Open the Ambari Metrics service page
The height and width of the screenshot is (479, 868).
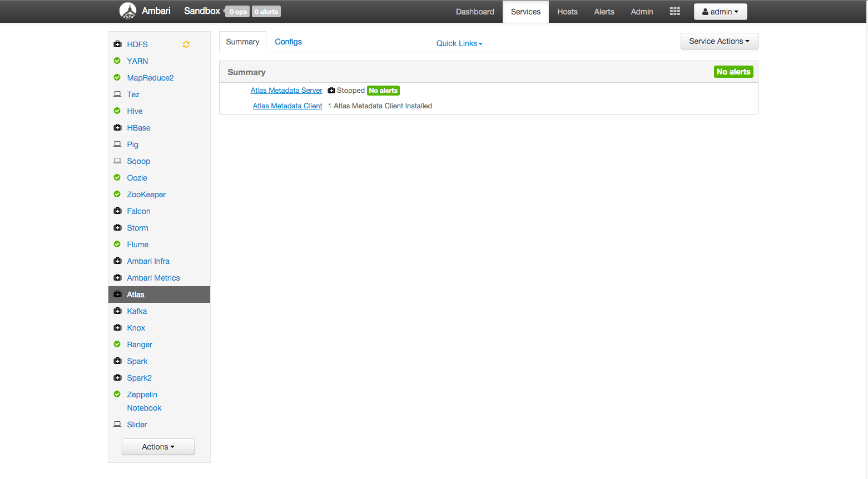[153, 278]
